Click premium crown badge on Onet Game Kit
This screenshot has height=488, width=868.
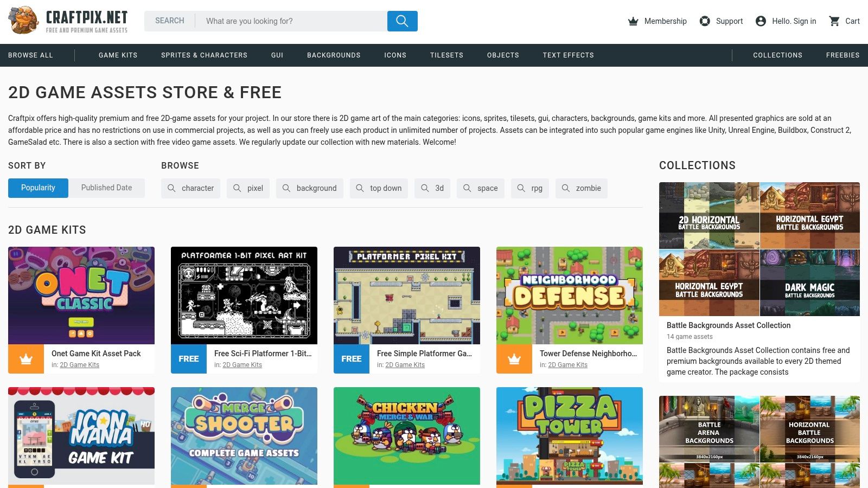(26, 359)
